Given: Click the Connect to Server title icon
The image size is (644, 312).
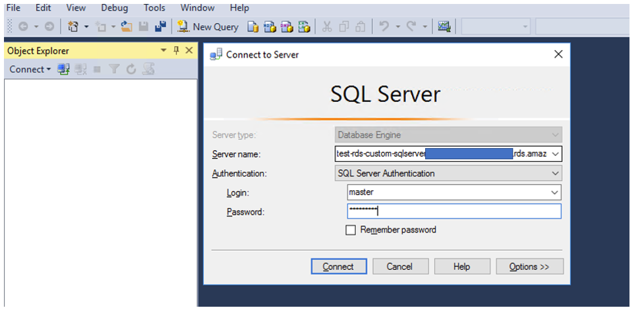Looking at the screenshot, I should click(x=216, y=55).
